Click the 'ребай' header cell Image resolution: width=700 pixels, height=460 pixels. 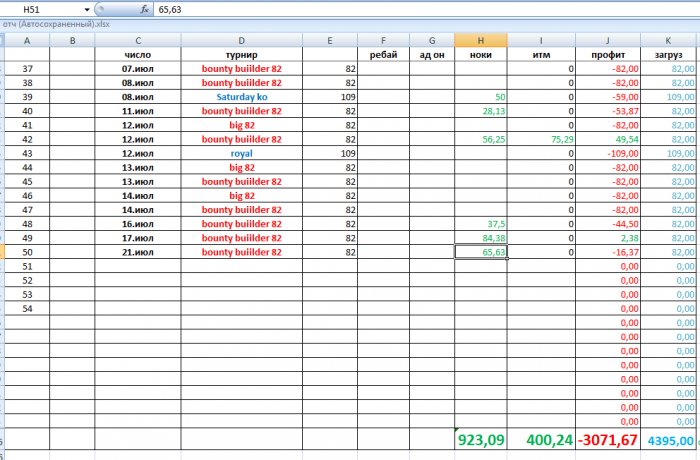[x=383, y=55]
